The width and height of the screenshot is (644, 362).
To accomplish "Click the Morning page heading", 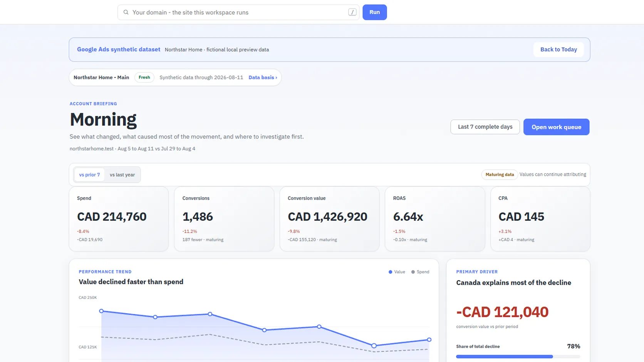I will 103,120.
